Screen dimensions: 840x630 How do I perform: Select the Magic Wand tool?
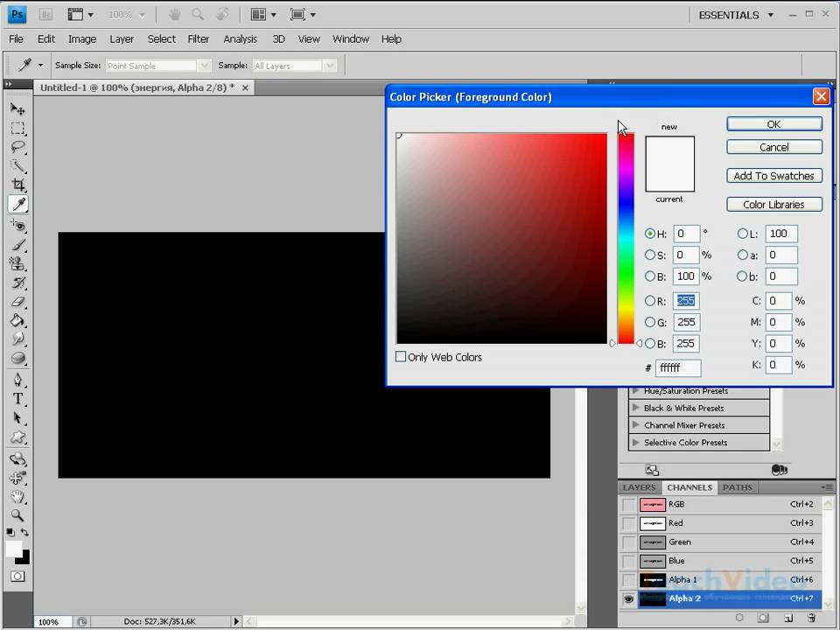pos(17,166)
